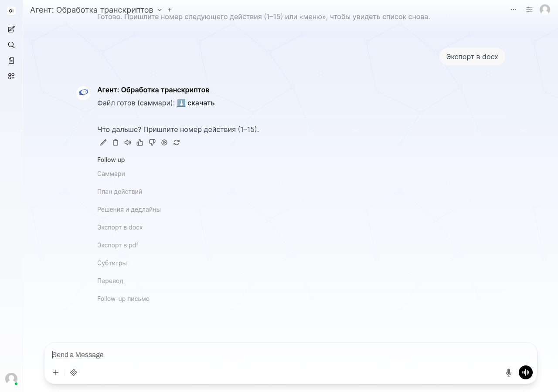This screenshot has height=392, width=558.
Task: Click the text 'Что дальше? Пришлите номер действия (1–15).'
Action: 178,129
